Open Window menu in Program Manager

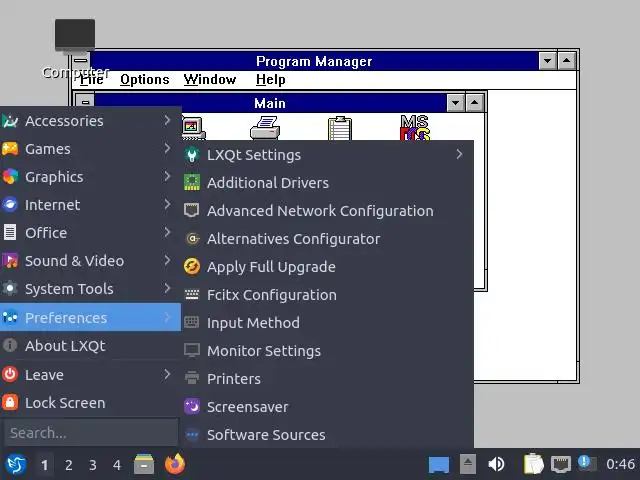(x=210, y=79)
